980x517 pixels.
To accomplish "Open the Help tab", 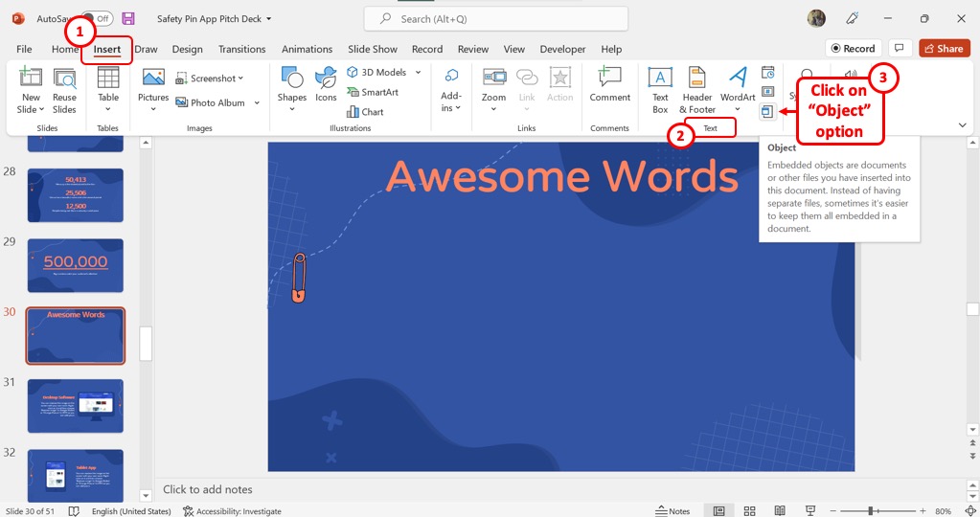I will tap(611, 49).
